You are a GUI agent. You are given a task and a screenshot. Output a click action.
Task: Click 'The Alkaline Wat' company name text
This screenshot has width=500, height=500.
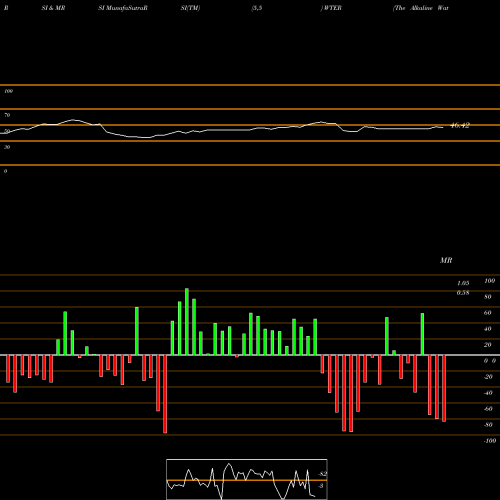click(421, 8)
